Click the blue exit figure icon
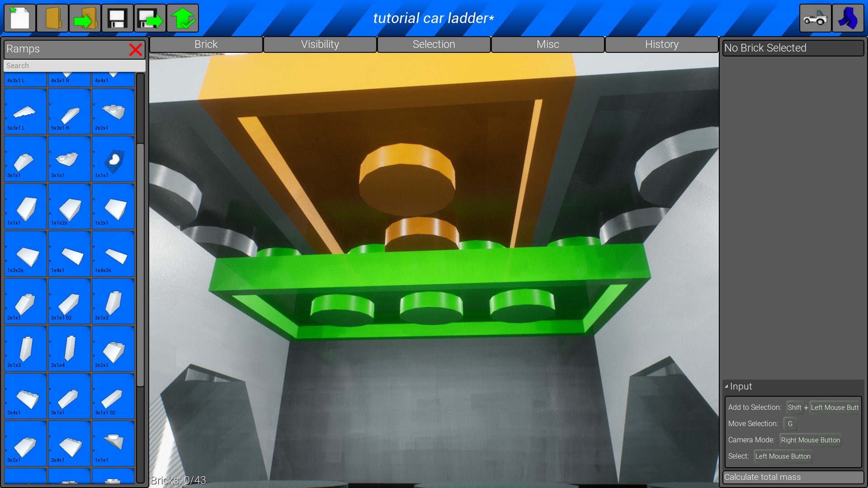The height and width of the screenshot is (488, 868). 848,19
